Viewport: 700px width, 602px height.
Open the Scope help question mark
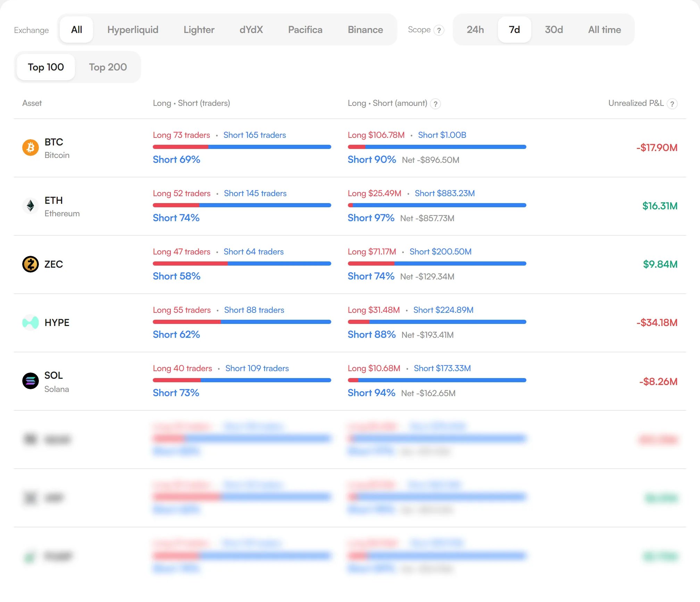(x=439, y=30)
